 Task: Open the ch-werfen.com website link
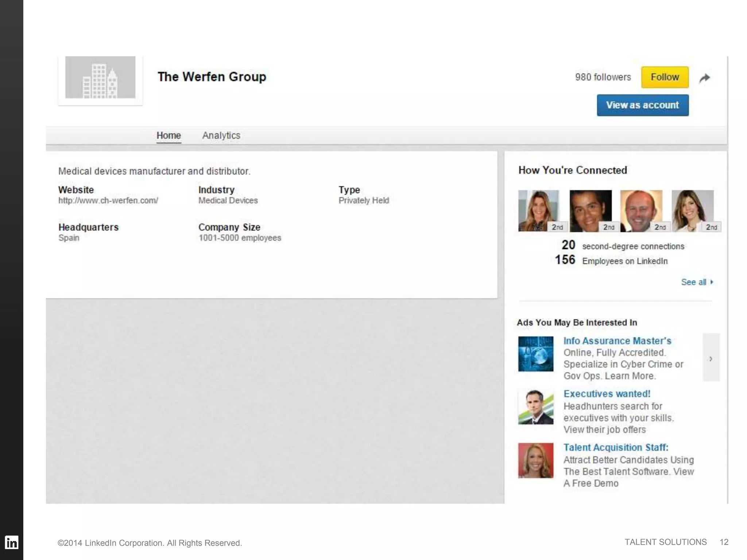pos(108,201)
